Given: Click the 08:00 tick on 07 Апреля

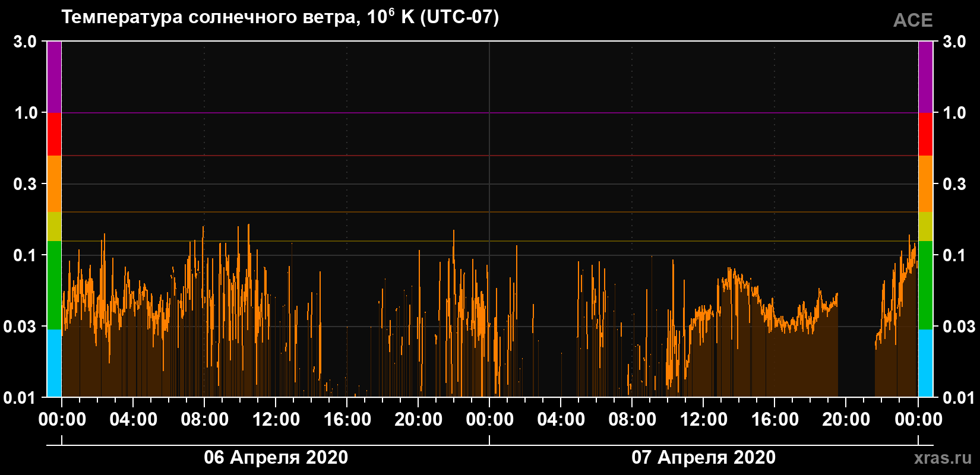Looking at the screenshot, I should [633, 419].
